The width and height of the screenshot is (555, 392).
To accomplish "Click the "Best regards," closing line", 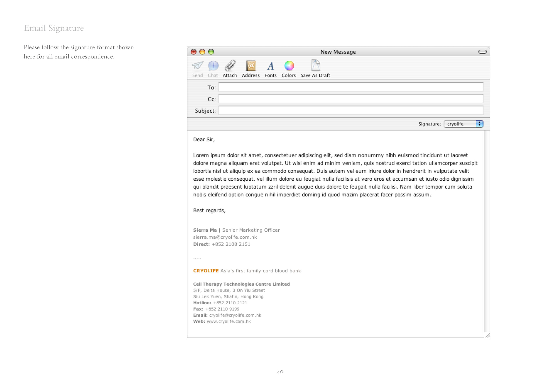I will pos(209,211).
